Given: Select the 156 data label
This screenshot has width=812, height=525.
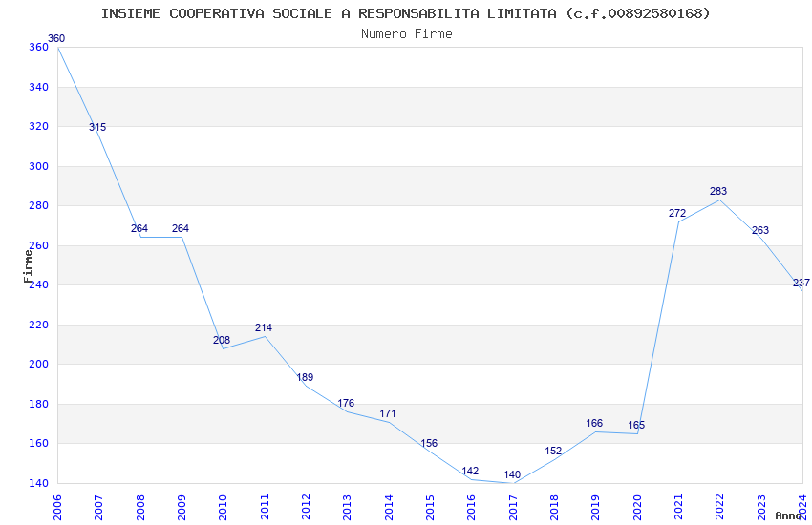Looking at the screenshot, I should [x=429, y=443].
